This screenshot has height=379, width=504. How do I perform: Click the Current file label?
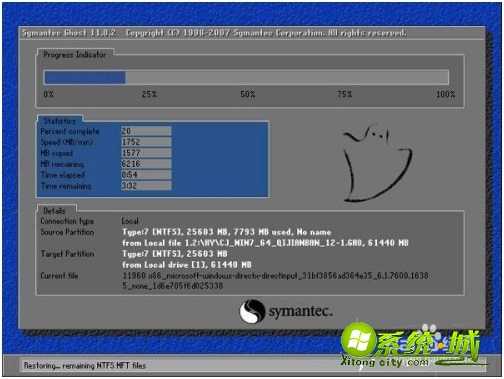click(59, 276)
